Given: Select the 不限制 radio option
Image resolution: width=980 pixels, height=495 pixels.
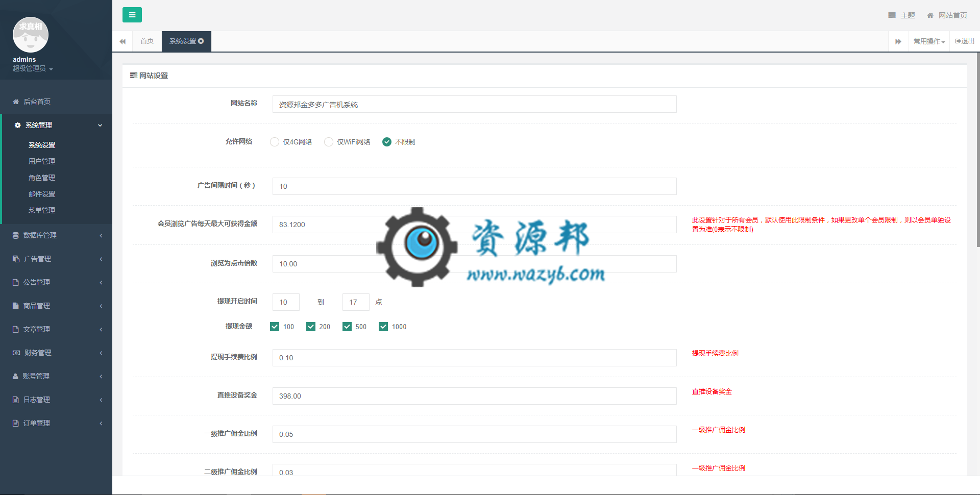Looking at the screenshot, I should coord(387,142).
